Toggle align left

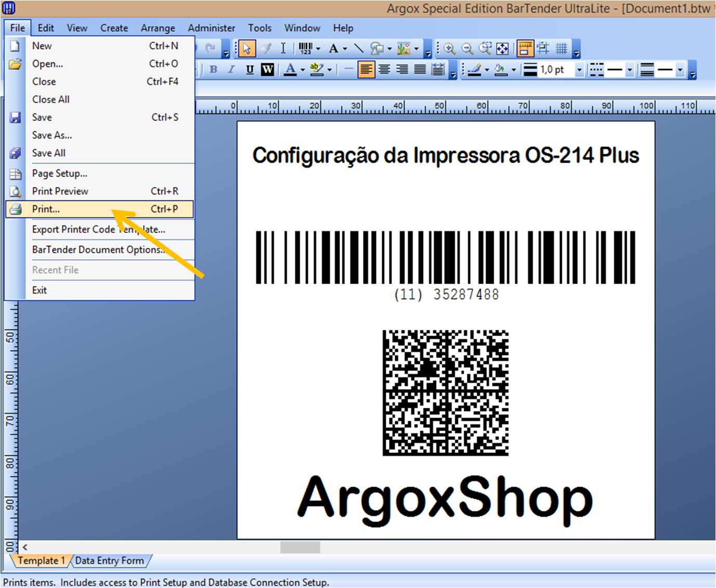(x=366, y=70)
